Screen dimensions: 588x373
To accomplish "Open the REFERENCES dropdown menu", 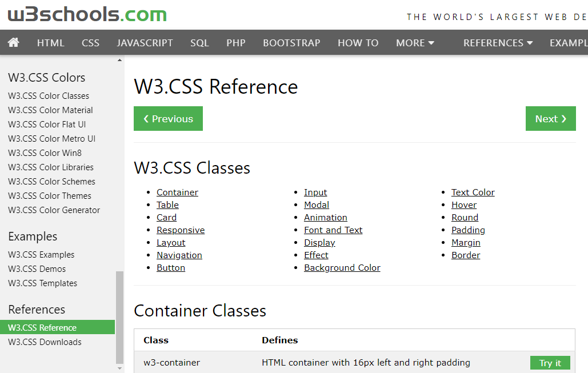I will coord(498,43).
